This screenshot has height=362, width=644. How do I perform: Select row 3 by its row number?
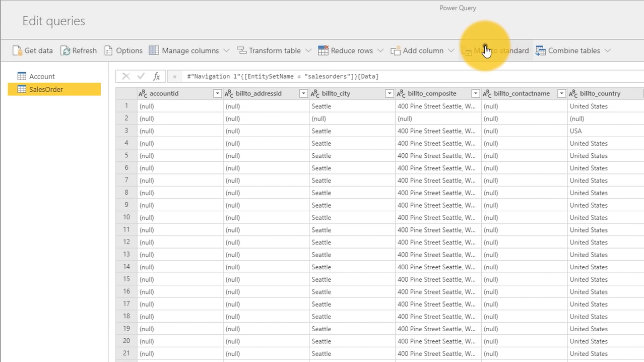(x=126, y=131)
